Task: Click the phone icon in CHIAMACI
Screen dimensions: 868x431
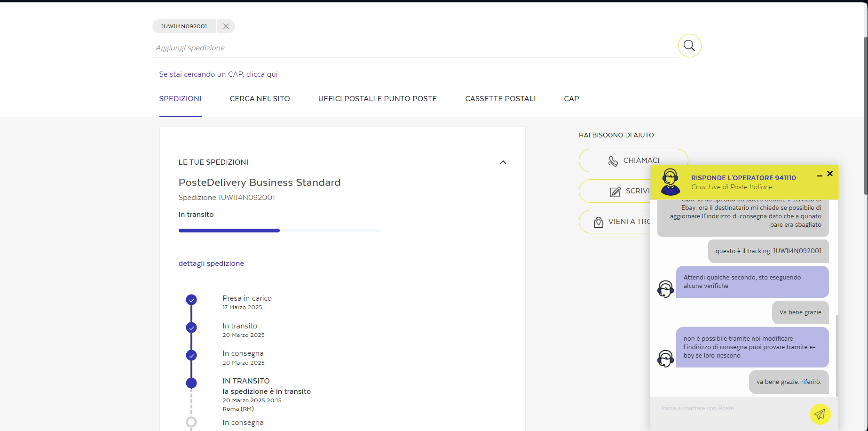Action: pos(613,161)
